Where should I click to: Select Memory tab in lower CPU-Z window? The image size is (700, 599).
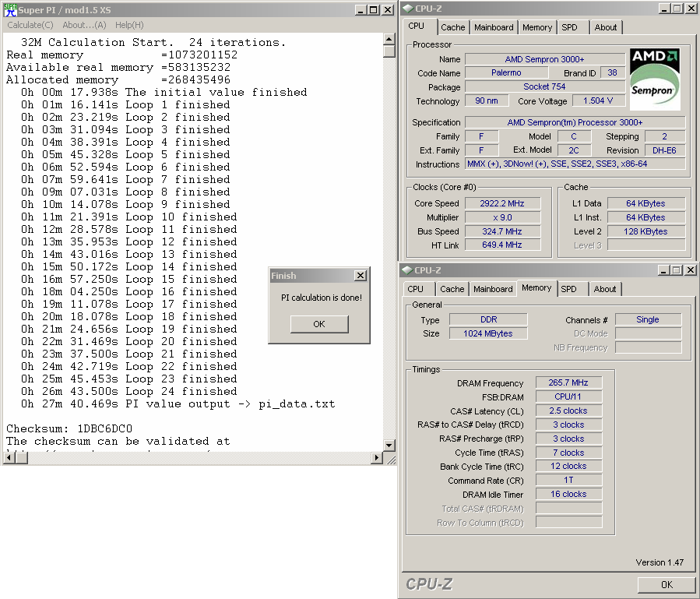coord(536,287)
